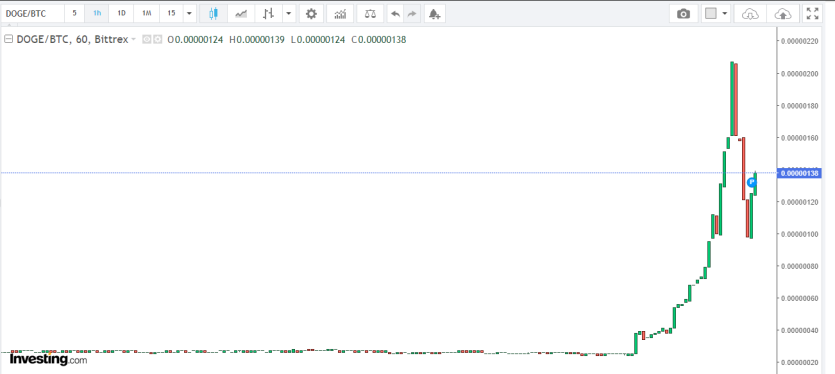The height and width of the screenshot is (374, 835).
Task: Load chart layout from cloud
Action: pyautogui.click(x=750, y=14)
